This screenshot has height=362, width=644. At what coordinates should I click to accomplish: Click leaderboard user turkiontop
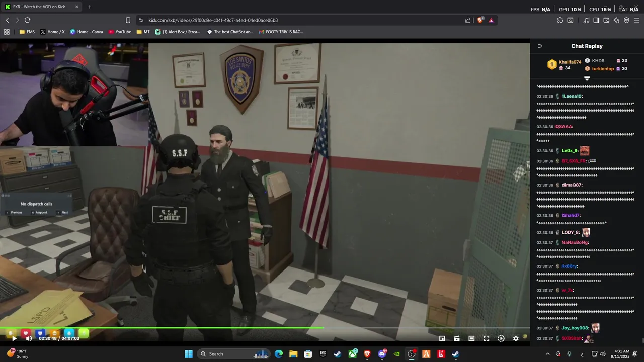click(603, 69)
